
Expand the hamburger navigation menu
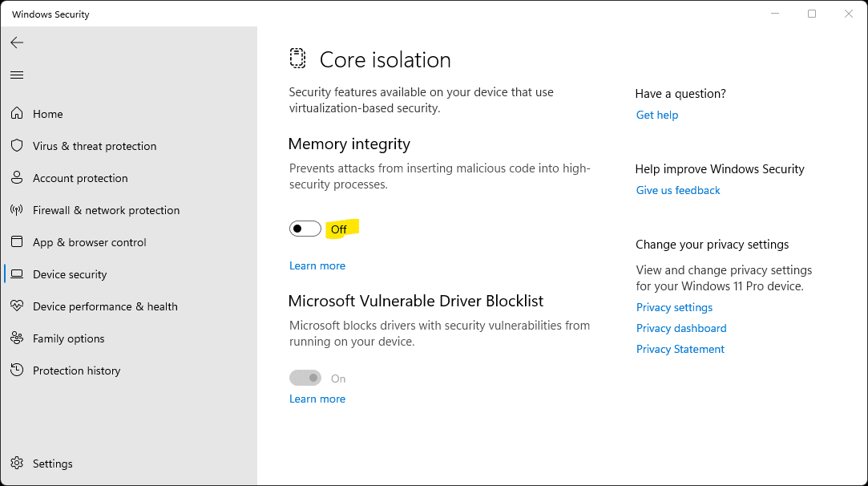pos(17,75)
